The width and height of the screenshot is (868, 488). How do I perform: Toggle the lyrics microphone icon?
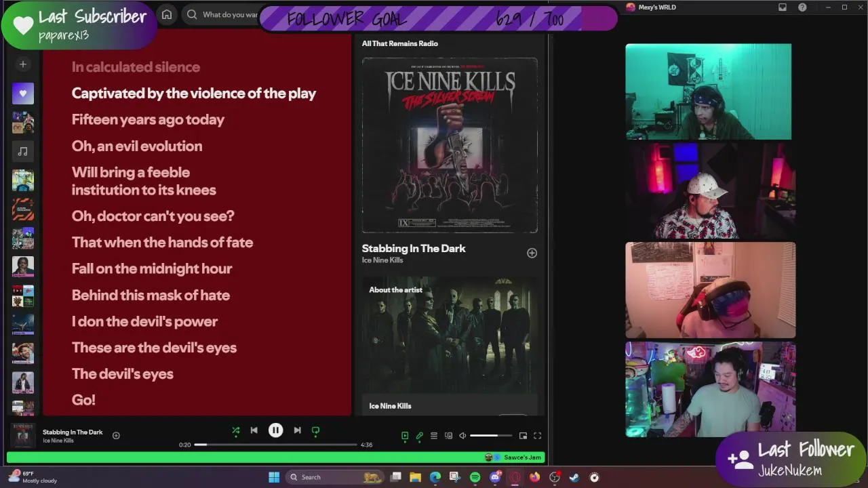tap(419, 436)
